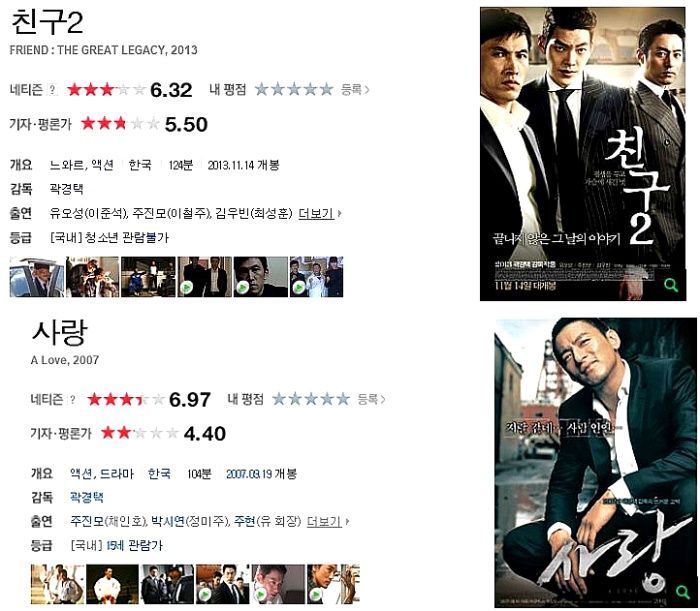Click the help icon next to 사랑 네티즌

click(x=72, y=399)
